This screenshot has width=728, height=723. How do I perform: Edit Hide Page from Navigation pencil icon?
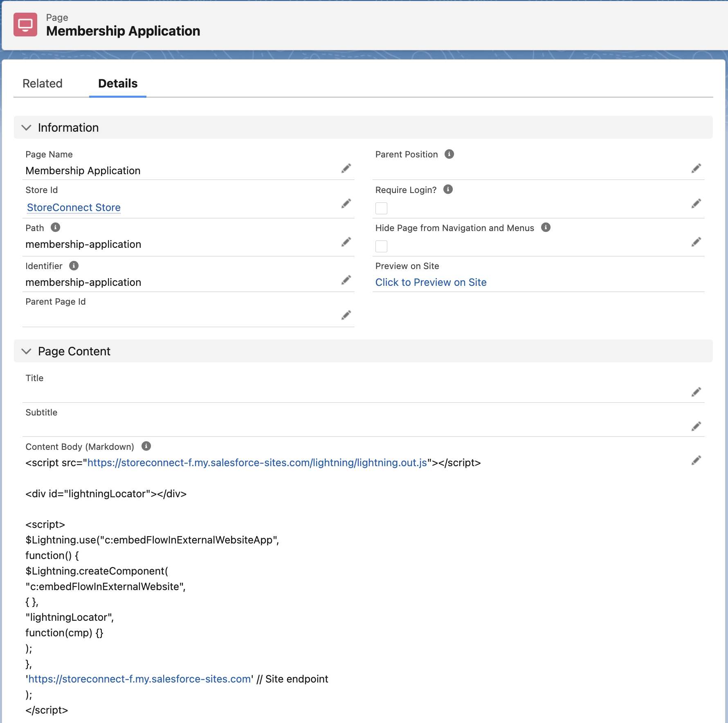(696, 242)
